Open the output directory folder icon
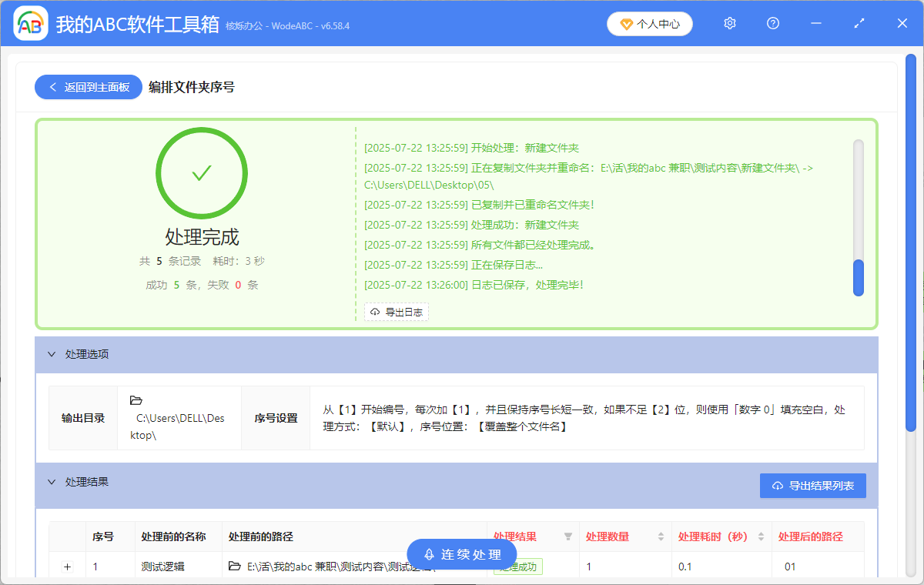This screenshot has width=924, height=585. coord(136,400)
